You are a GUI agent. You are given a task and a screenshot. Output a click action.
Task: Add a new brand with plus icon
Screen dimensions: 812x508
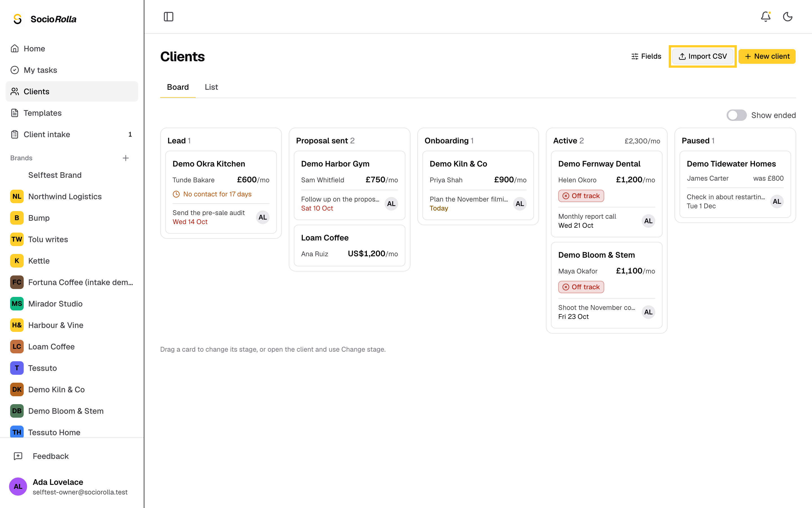(x=126, y=158)
